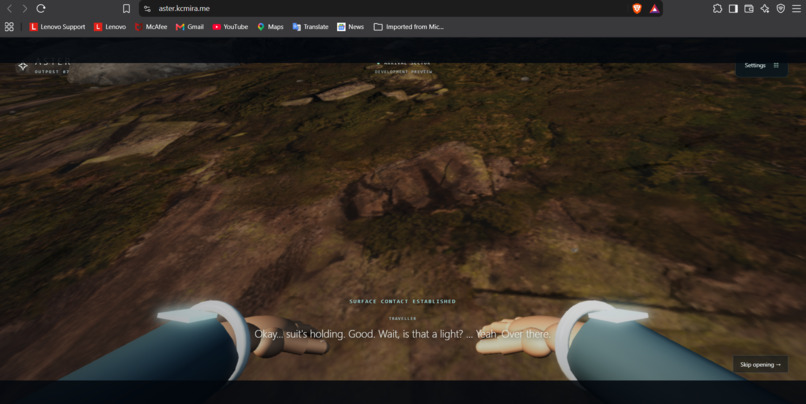
Task: Open the Brave Wallet icon
Action: pos(749,8)
